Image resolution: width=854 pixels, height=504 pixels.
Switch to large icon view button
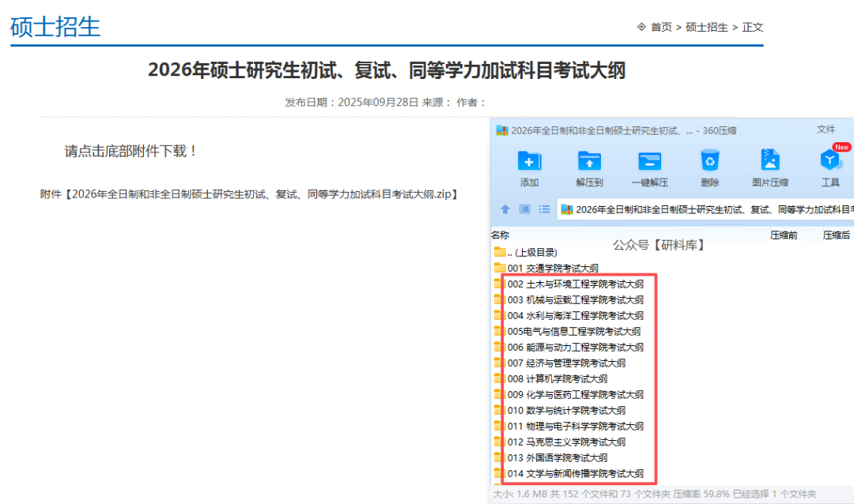tap(524, 209)
